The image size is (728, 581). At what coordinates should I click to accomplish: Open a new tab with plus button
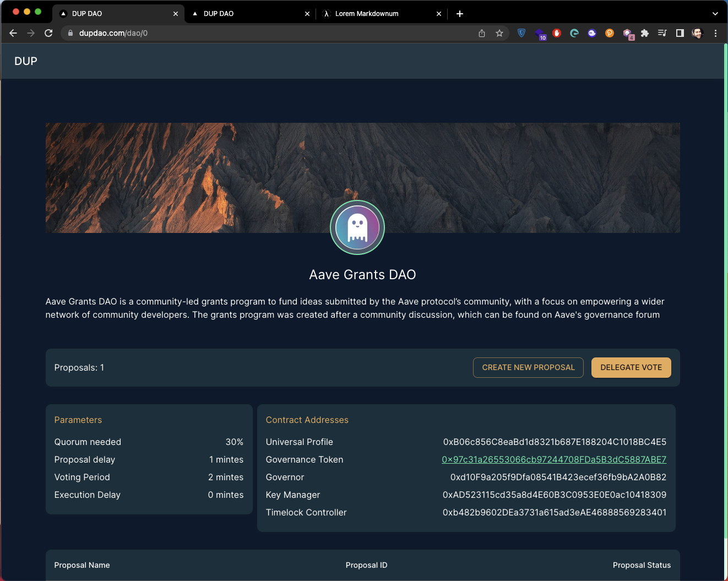click(x=460, y=14)
